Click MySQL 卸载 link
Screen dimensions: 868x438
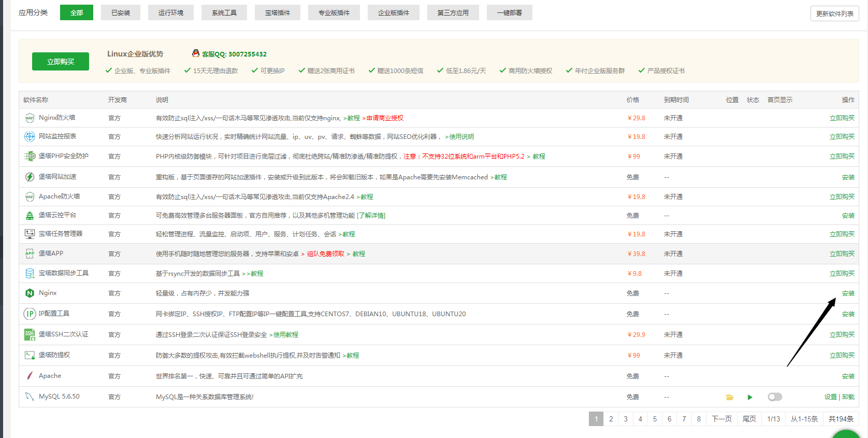[x=848, y=397]
